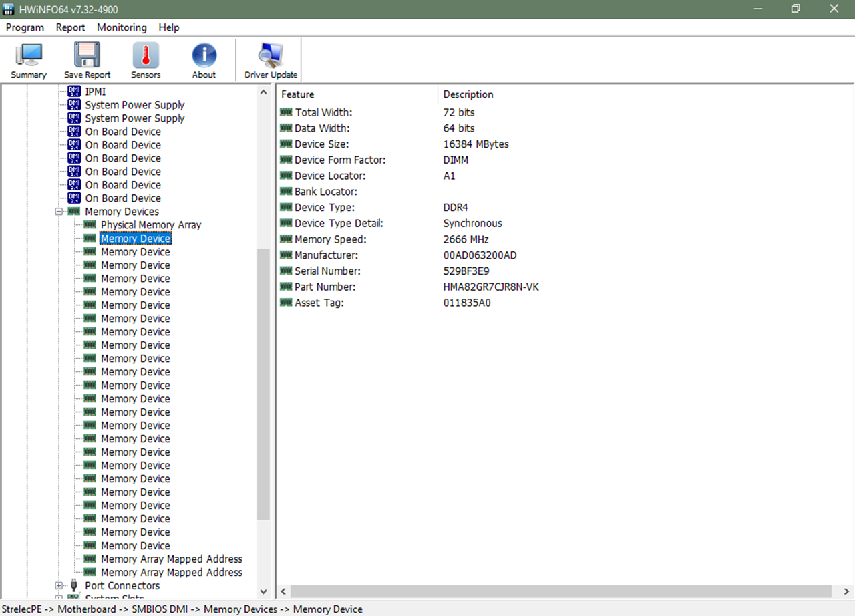Screen dimensions: 855x616
Task: Click the connector icon beside Port Connectors
Action: [x=74, y=586]
